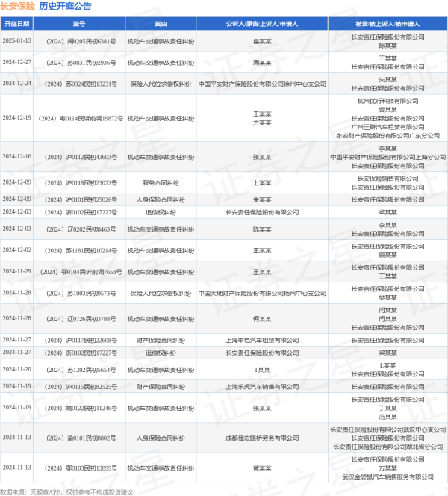This screenshot has height=496, width=448.
Task: Click the date 2024-12-24
Action: tap(16, 83)
